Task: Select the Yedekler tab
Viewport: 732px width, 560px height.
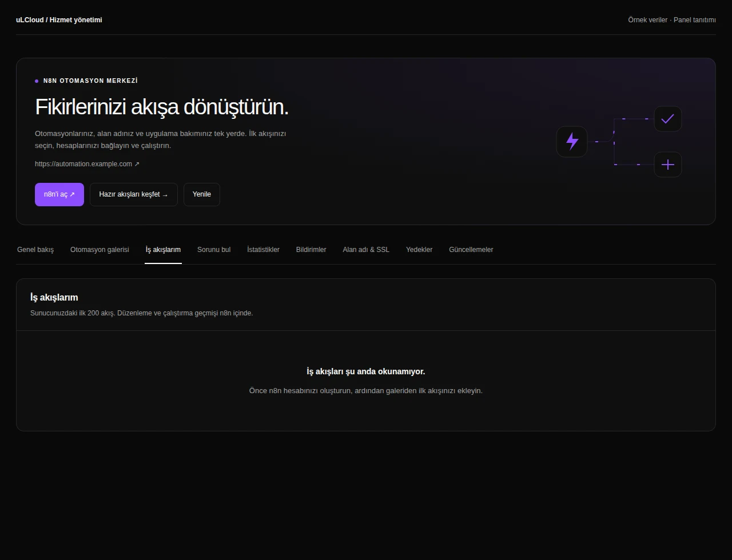Action: click(x=419, y=250)
